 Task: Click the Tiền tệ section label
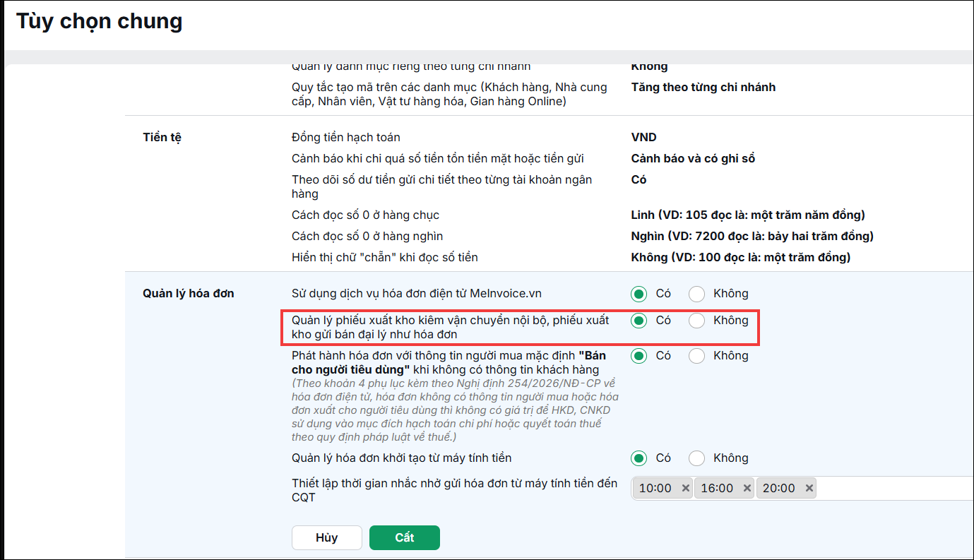tap(162, 137)
